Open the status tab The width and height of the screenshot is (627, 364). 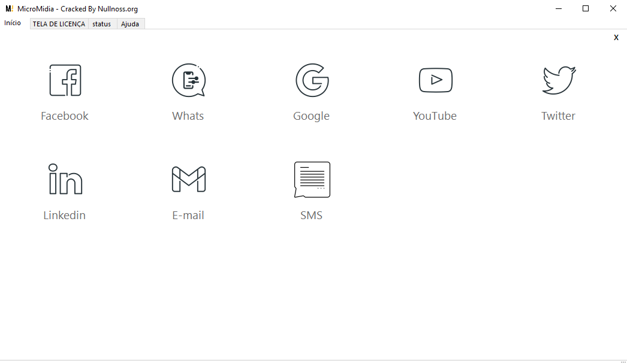click(101, 24)
